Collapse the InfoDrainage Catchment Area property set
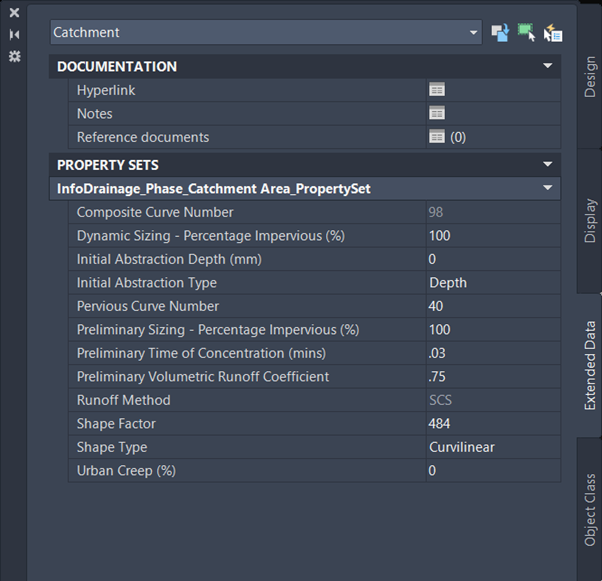 pyautogui.click(x=547, y=188)
